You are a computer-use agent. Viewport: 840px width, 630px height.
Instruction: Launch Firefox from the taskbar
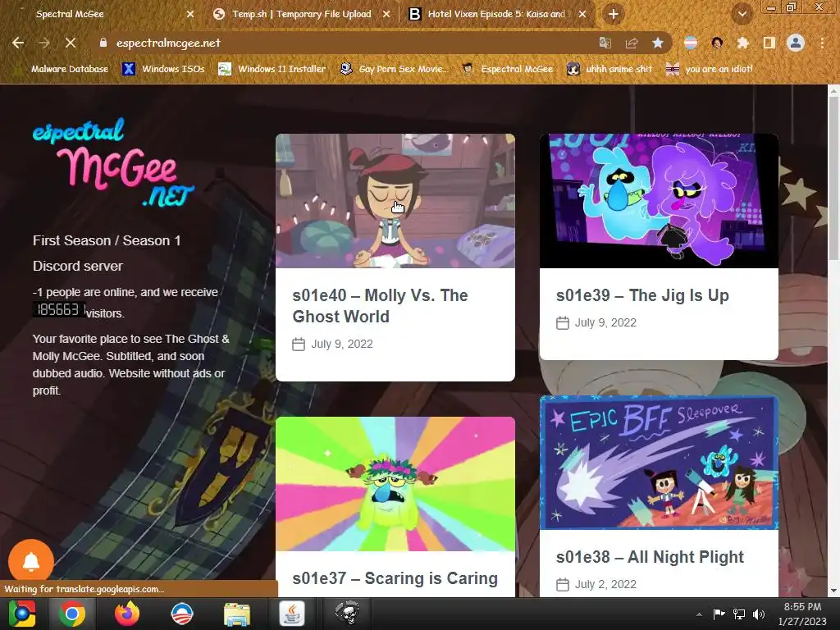point(127,614)
